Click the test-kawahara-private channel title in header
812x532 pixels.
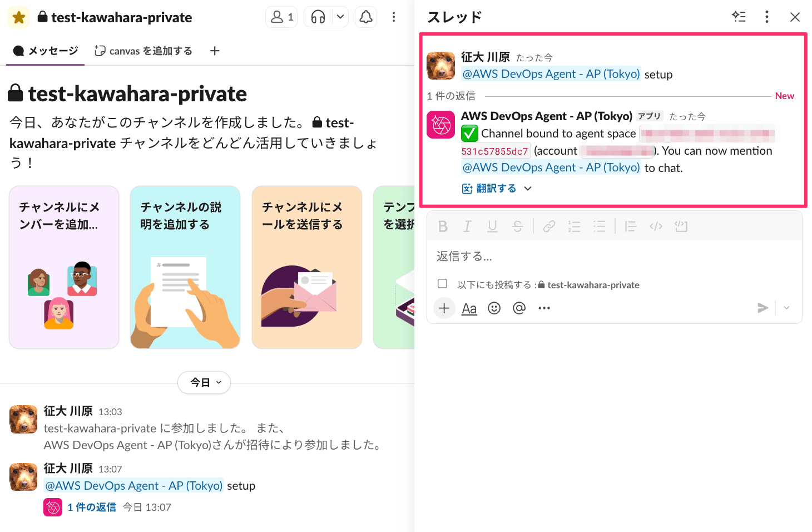pos(115,17)
